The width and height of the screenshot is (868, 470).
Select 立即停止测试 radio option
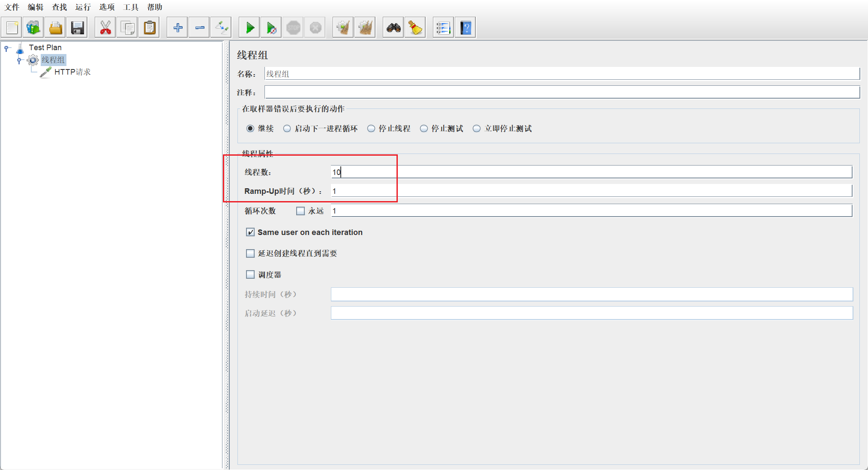(x=477, y=129)
